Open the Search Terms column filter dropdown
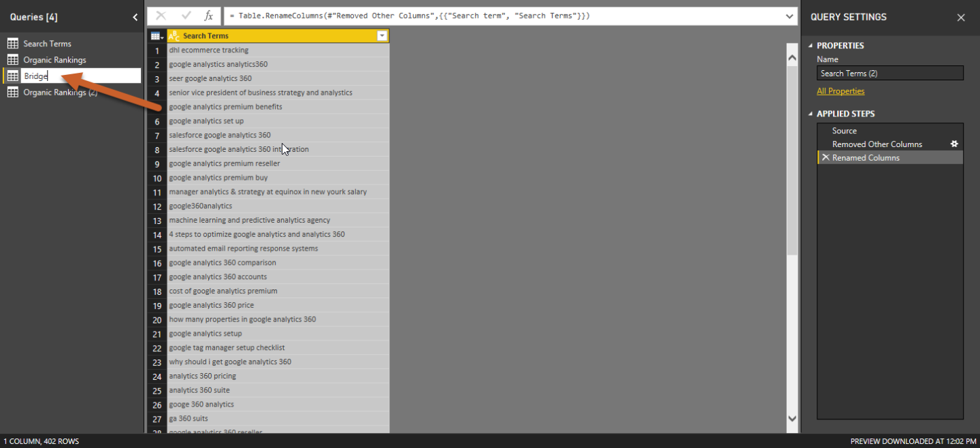Image resolution: width=980 pixels, height=448 pixels. (x=382, y=35)
